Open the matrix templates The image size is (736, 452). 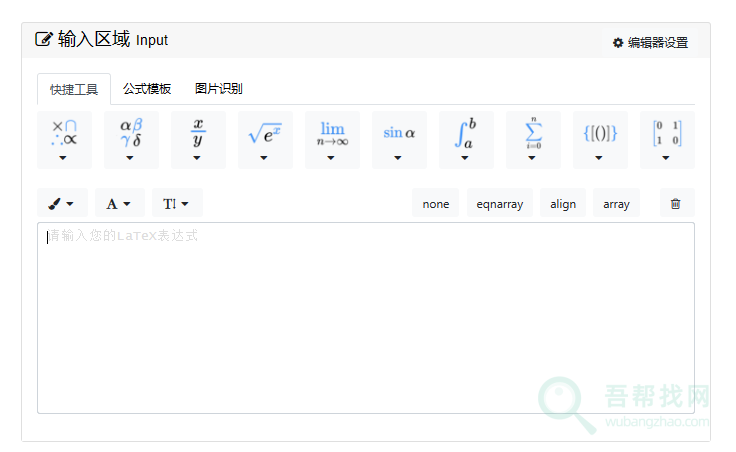[667, 140]
